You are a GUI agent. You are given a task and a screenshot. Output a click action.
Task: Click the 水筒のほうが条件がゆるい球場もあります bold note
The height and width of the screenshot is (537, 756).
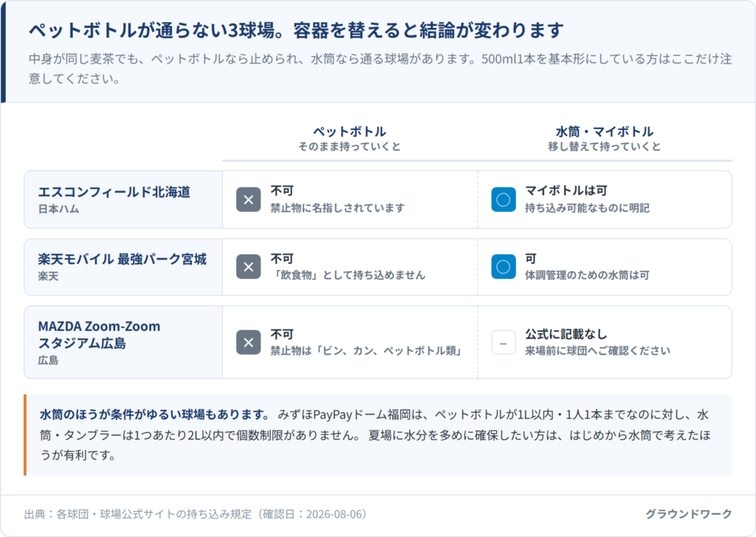154,414
